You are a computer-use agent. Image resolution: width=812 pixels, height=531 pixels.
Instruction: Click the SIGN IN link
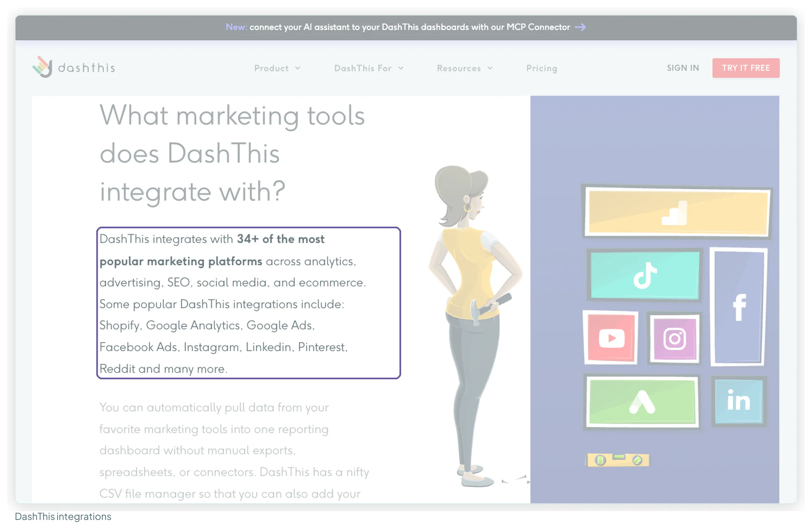(x=683, y=68)
